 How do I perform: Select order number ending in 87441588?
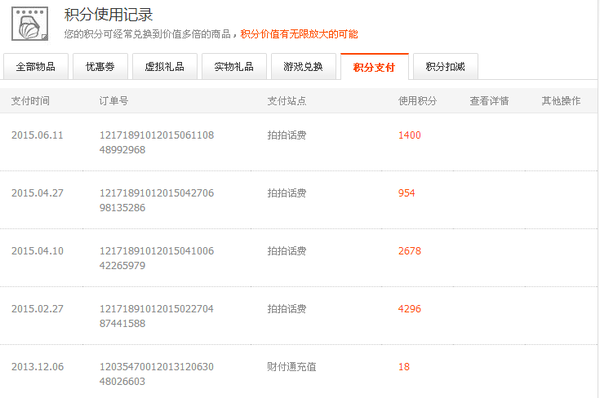[x=157, y=316]
